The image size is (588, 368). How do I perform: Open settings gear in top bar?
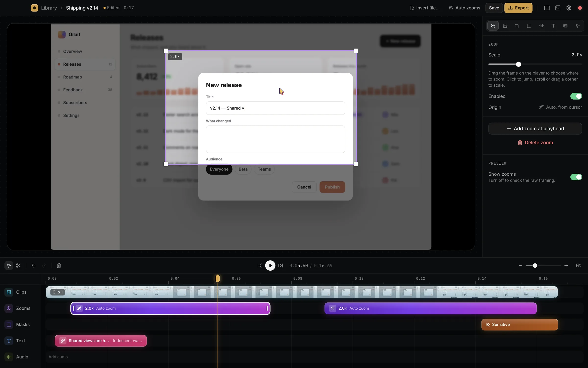tap(569, 8)
